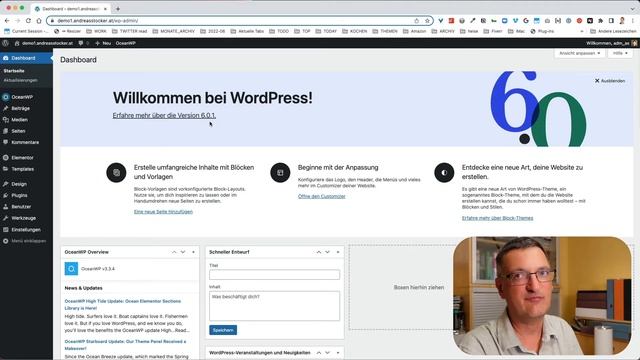Focus the Inhalt draft text area
Viewport: 640px width, 360px height.
pos(274,306)
